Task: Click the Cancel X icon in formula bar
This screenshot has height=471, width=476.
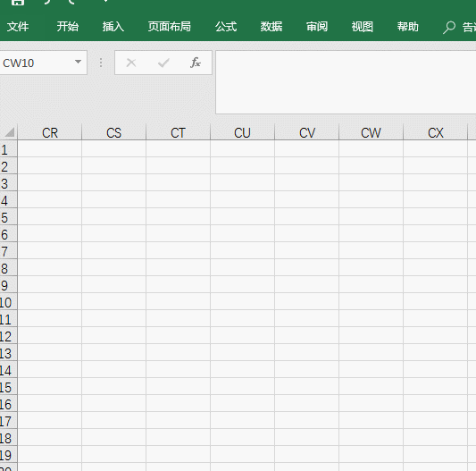Action: tap(131, 63)
